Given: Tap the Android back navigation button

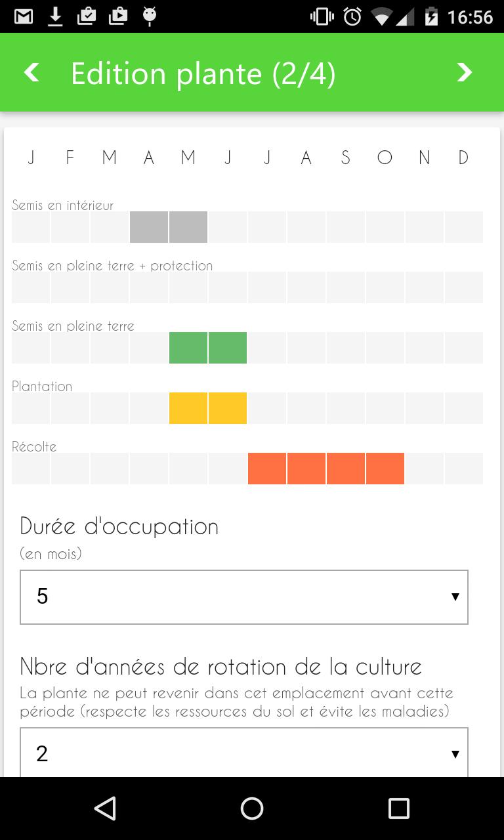Looking at the screenshot, I should tap(105, 808).
